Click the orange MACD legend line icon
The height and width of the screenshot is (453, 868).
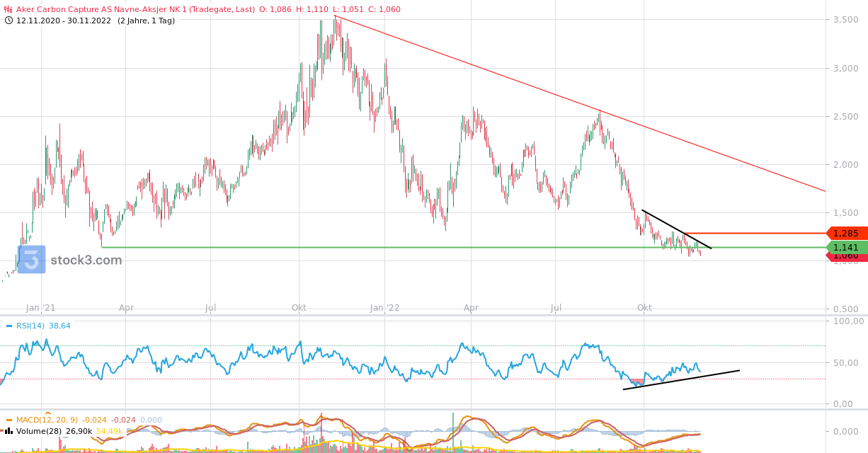click(x=8, y=419)
